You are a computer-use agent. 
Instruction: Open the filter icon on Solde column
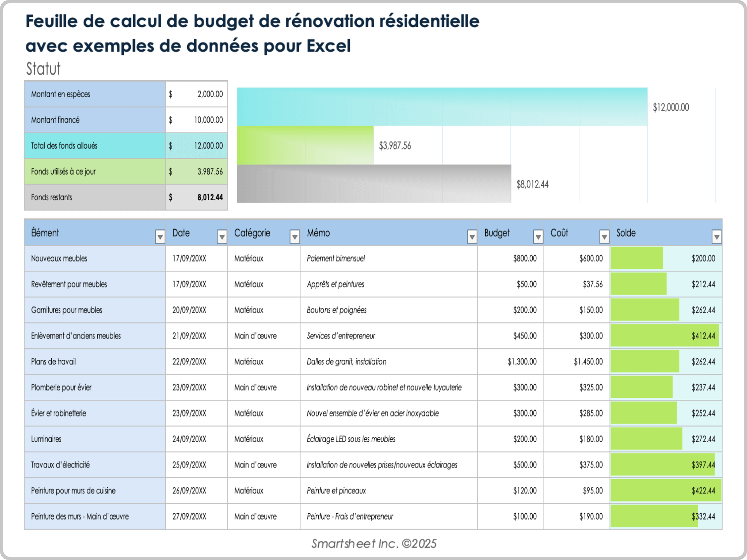717,236
